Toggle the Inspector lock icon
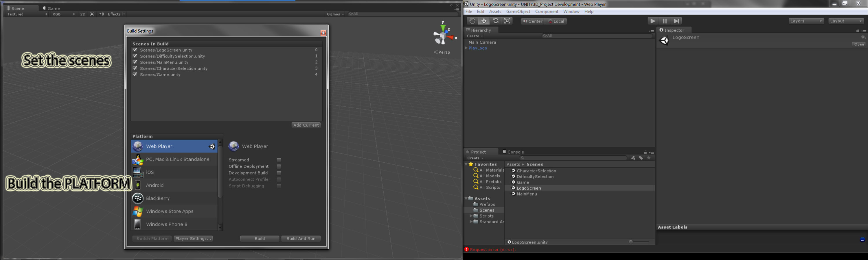The height and width of the screenshot is (260, 868). click(x=858, y=31)
